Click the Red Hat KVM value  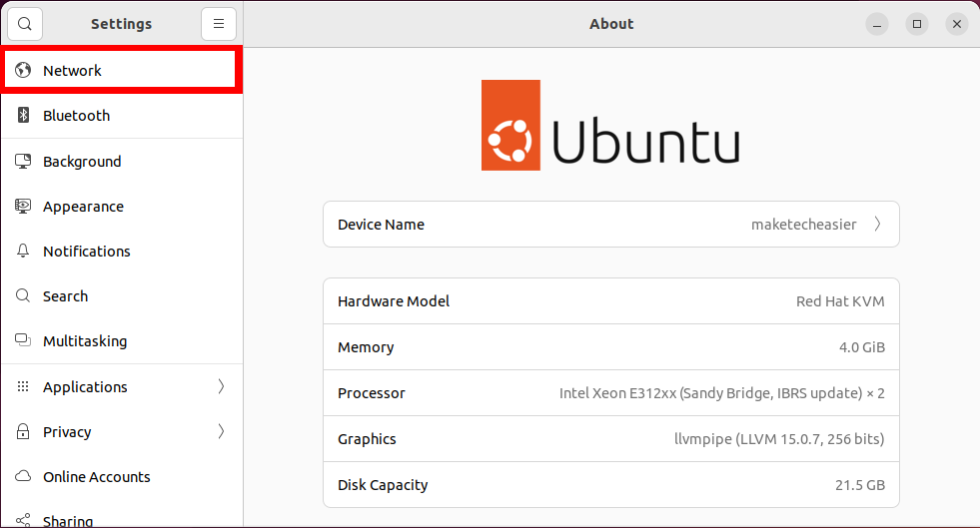tap(840, 300)
